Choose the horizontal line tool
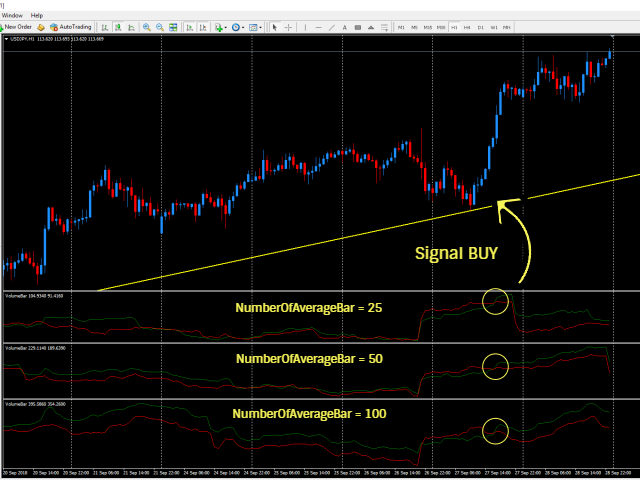The width and height of the screenshot is (640, 480). [x=318, y=27]
